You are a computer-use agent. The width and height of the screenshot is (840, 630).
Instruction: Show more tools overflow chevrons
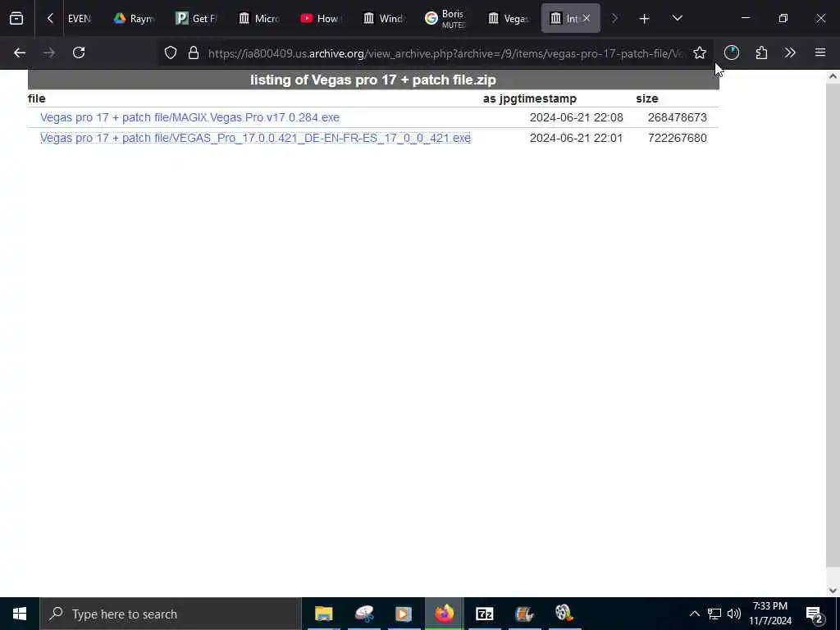790,52
